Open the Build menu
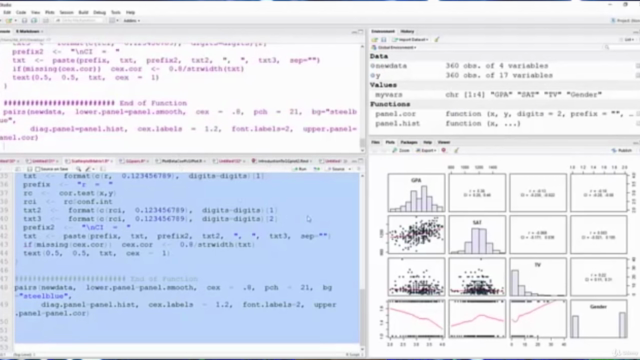Image resolution: width=640 pixels, height=360 pixels. [x=83, y=13]
